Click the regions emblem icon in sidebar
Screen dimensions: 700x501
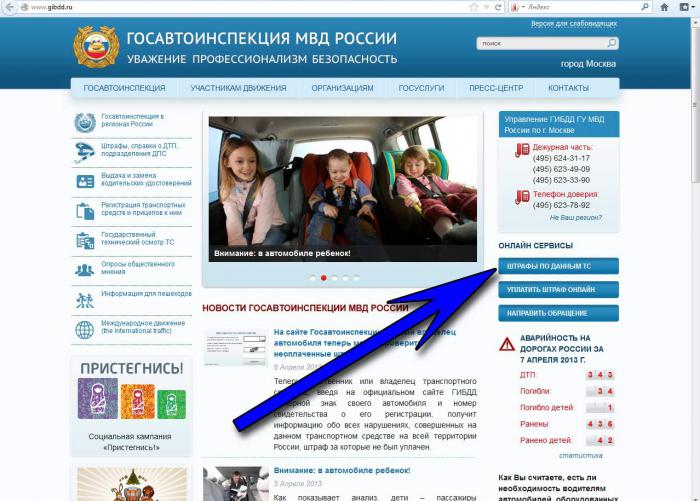85,123
